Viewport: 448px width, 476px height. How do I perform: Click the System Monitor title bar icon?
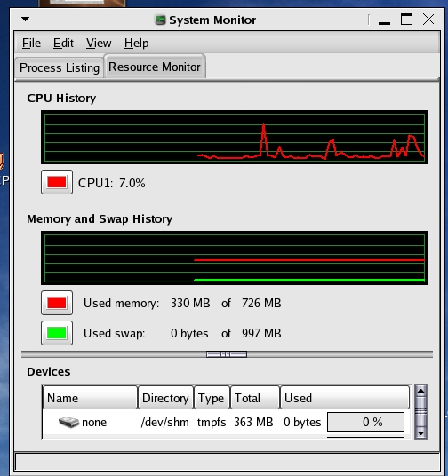[x=160, y=20]
